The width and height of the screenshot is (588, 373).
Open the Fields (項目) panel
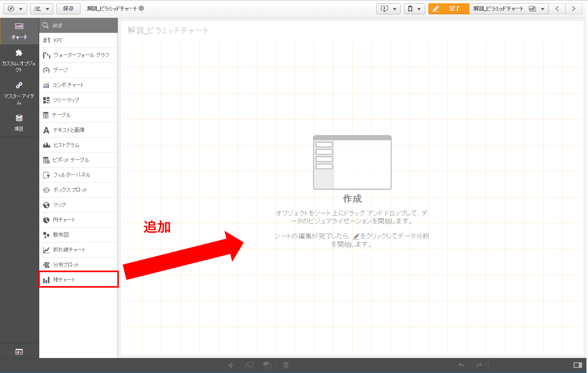(x=19, y=122)
